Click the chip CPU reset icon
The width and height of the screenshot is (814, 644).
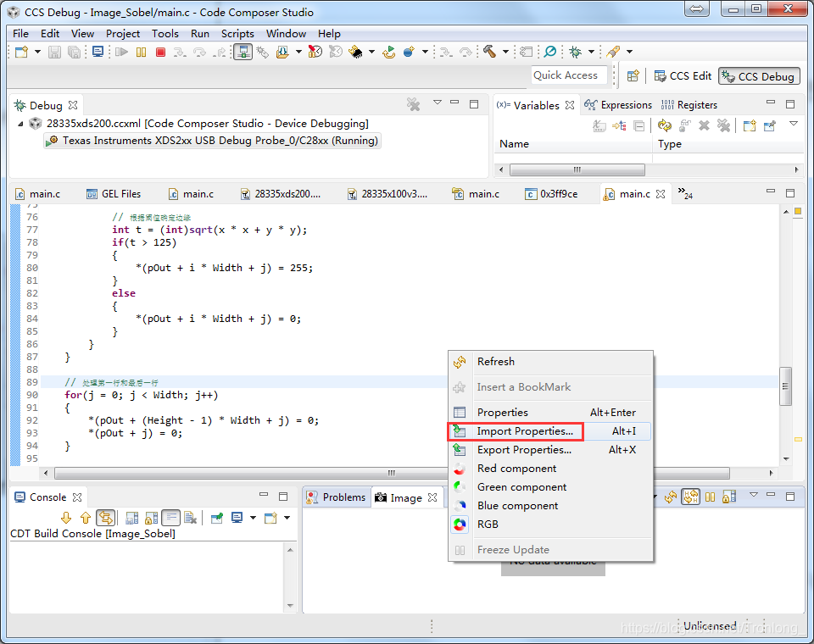(x=356, y=52)
